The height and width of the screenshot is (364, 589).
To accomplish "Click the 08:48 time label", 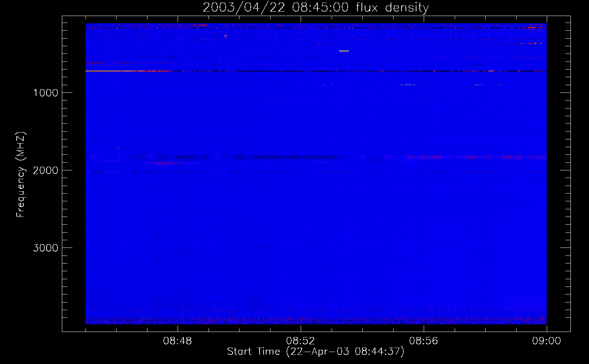I will click(177, 341).
